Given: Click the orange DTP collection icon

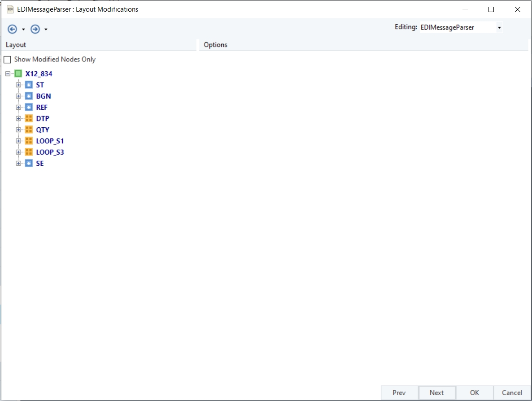Looking at the screenshot, I should pyautogui.click(x=29, y=118).
